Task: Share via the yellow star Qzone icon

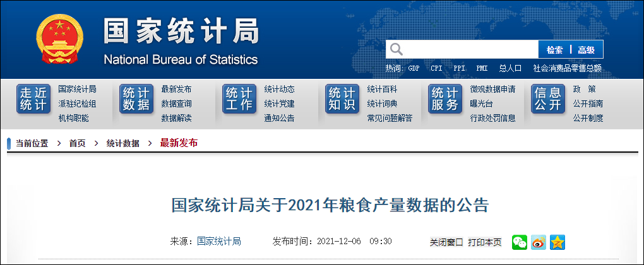Action: [x=558, y=242]
